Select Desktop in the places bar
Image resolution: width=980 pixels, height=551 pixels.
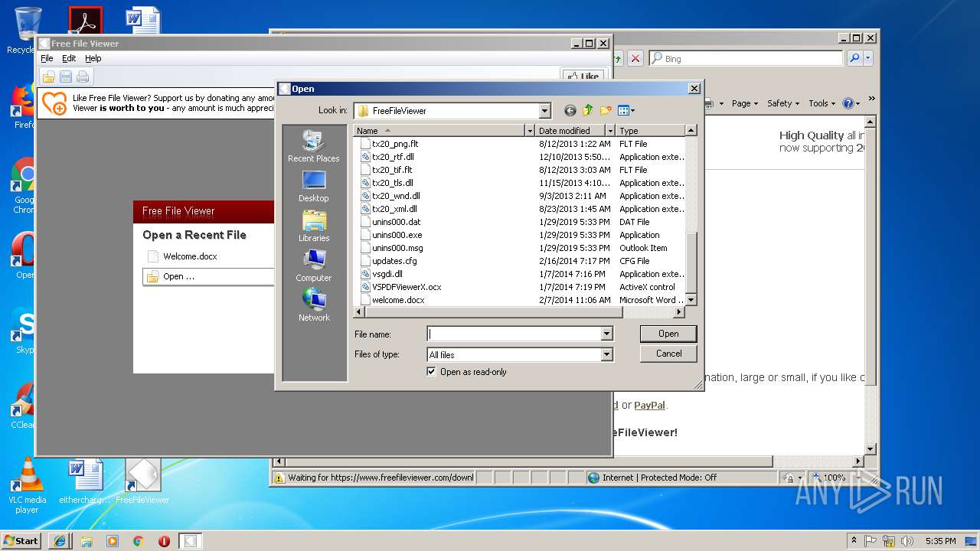[314, 186]
